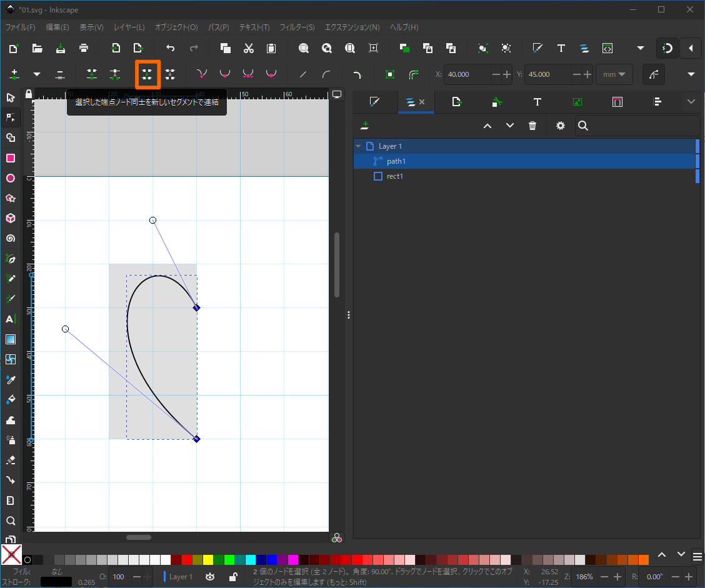Click the Save document icon
The image size is (705, 588).
tap(60, 48)
